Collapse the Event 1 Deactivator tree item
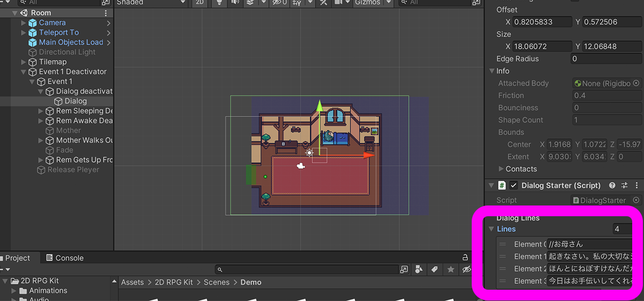Screen dimensions: 644x301 pyautogui.click(x=24, y=72)
